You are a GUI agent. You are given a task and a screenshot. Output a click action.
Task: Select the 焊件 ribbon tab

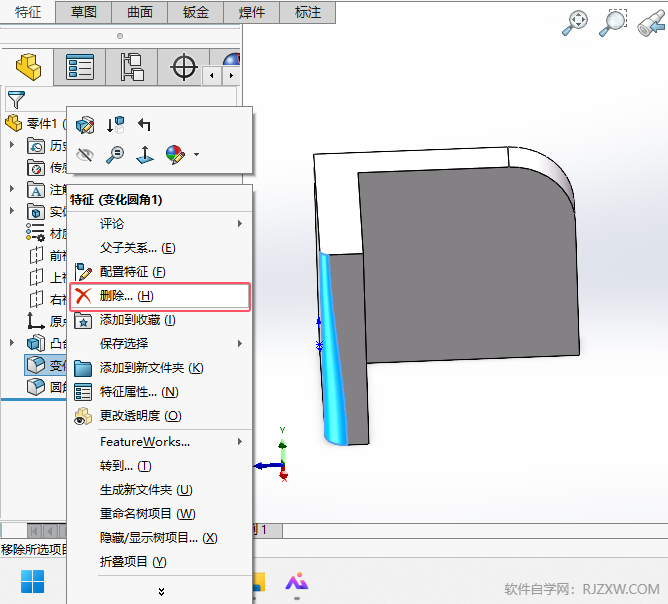tap(252, 12)
